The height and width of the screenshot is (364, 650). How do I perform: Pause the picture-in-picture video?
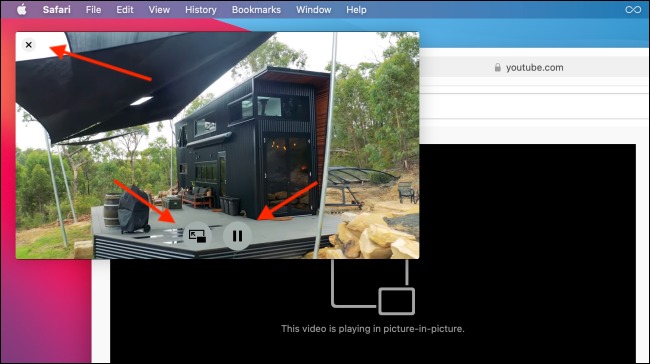click(237, 236)
